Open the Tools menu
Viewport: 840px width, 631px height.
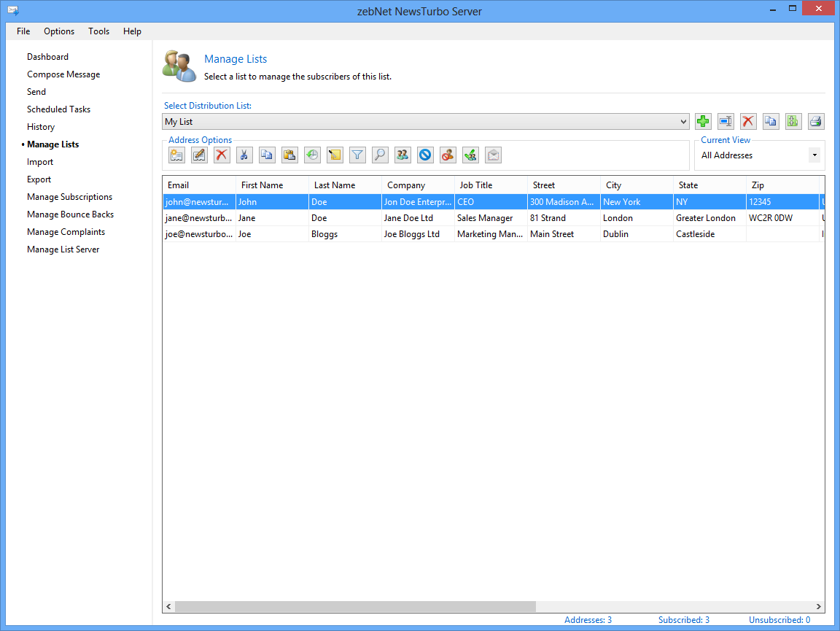pos(98,31)
